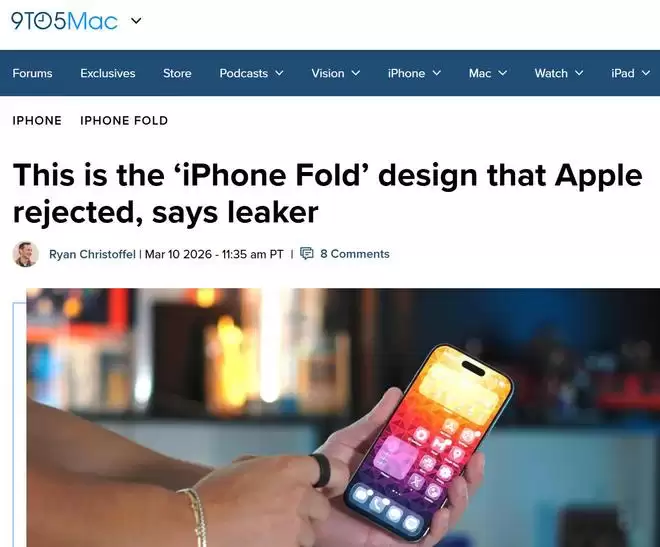This screenshot has height=547, width=660.
Task: Click the comments speech bubble icon
Action: [307, 253]
